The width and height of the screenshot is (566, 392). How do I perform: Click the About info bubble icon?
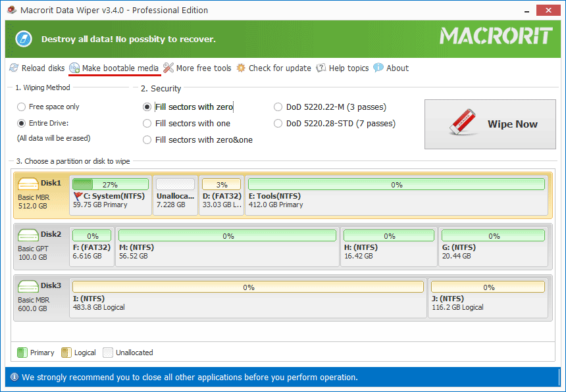378,68
